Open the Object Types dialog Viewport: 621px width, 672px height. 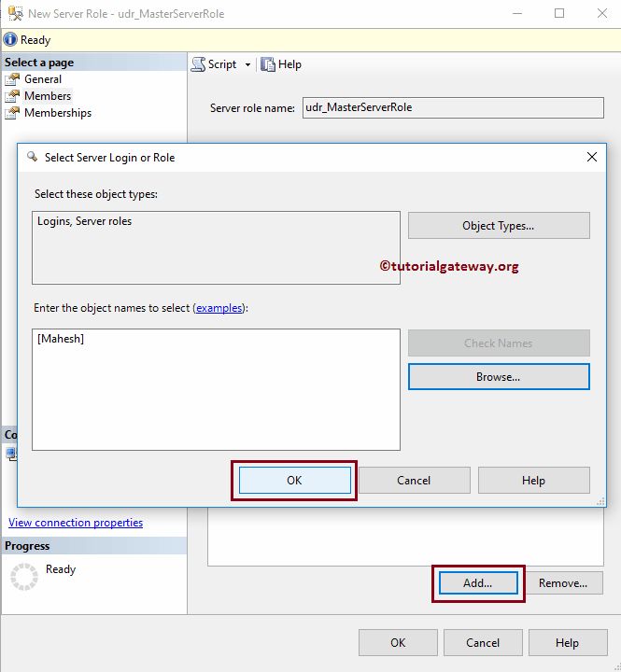499,226
